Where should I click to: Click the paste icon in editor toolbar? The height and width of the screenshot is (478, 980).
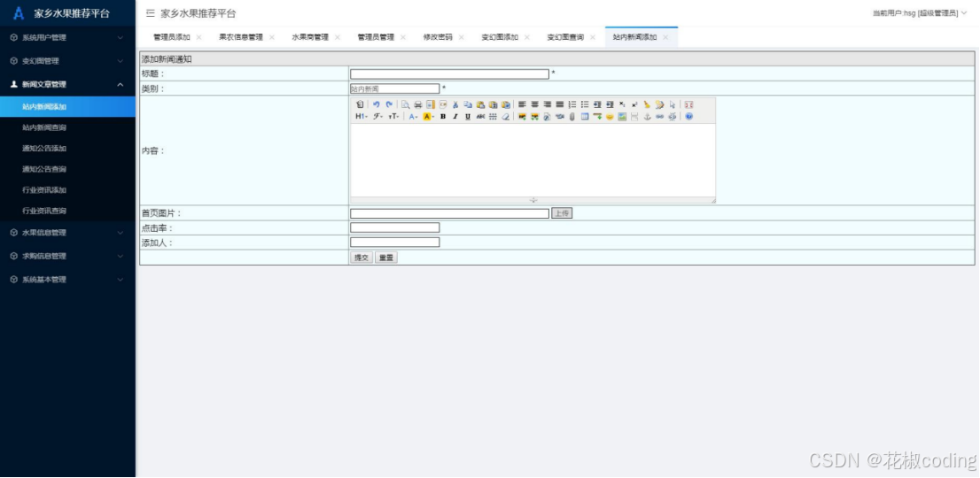(480, 104)
